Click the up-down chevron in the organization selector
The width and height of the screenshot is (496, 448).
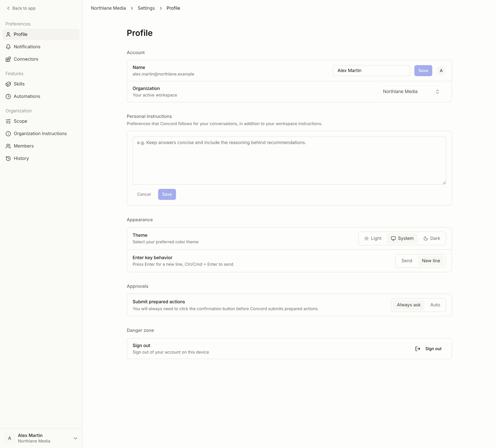[x=437, y=92]
